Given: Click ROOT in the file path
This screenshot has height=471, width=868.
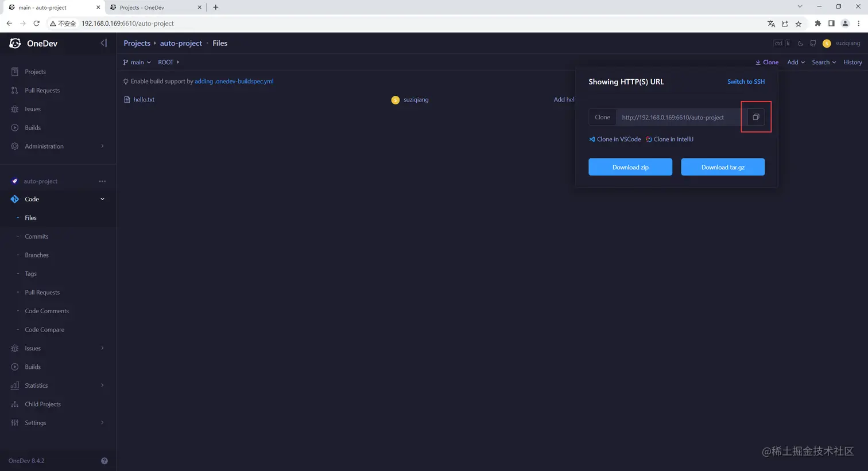Looking at the screenshot, I should [165, 62].
